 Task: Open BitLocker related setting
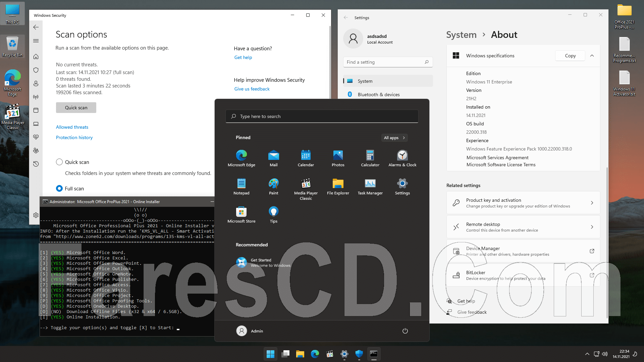point(523,275)
